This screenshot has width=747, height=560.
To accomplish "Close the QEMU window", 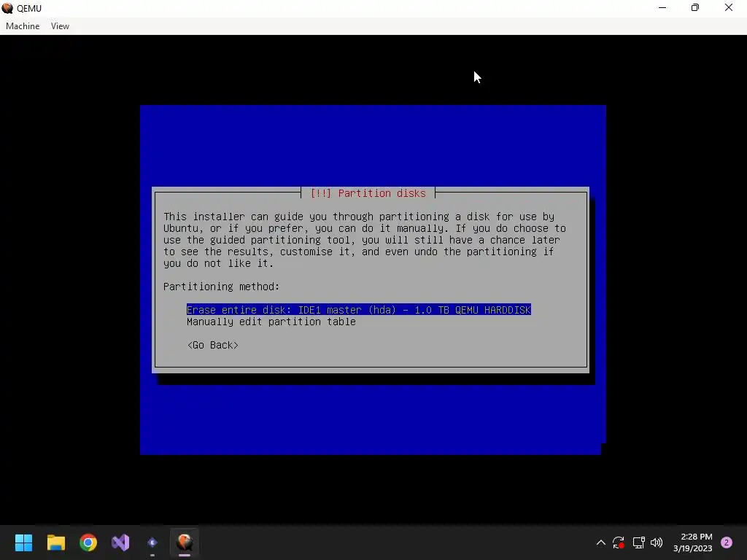I will (729, 7).
